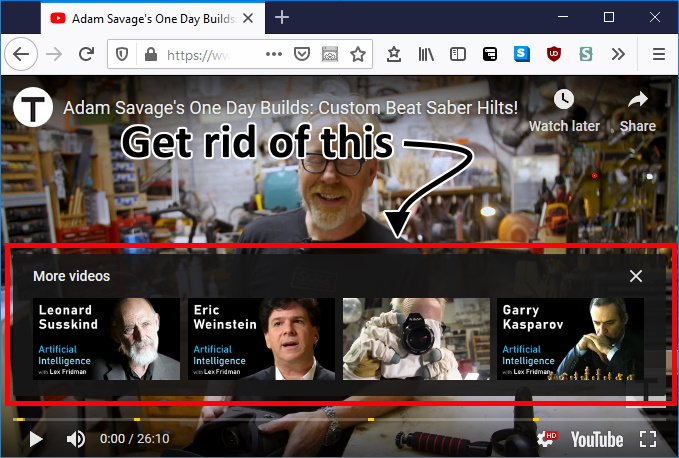The height and width of the screenshot is (458, 679).
Task: Close the YouTube tab
Action: [x=248, y=18]
